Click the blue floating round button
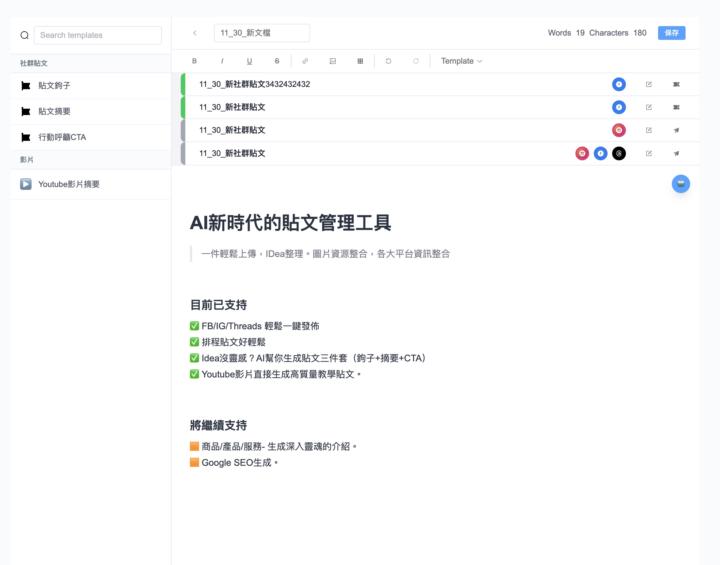Image resolution: width=720 pixels, height=565 pixels. click(x=680, y=184)
